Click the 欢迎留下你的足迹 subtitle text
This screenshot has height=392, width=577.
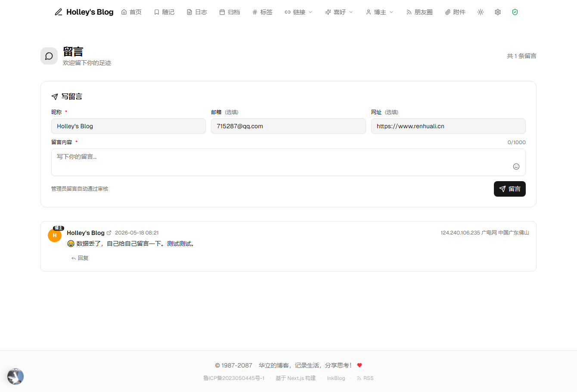[87, 63]
